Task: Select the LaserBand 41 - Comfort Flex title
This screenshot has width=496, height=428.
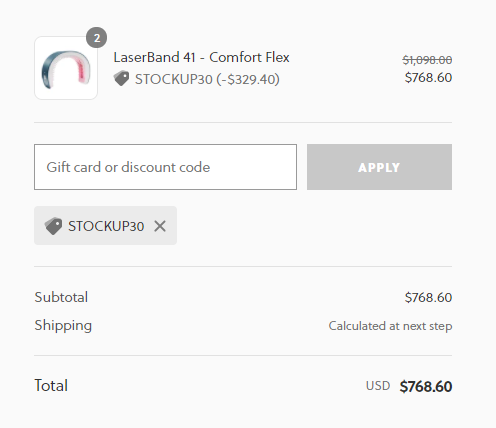Action: (201, 57)
